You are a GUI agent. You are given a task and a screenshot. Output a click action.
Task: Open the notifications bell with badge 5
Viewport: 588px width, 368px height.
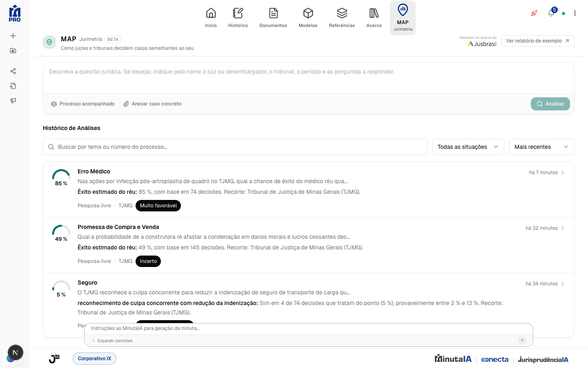551,13
